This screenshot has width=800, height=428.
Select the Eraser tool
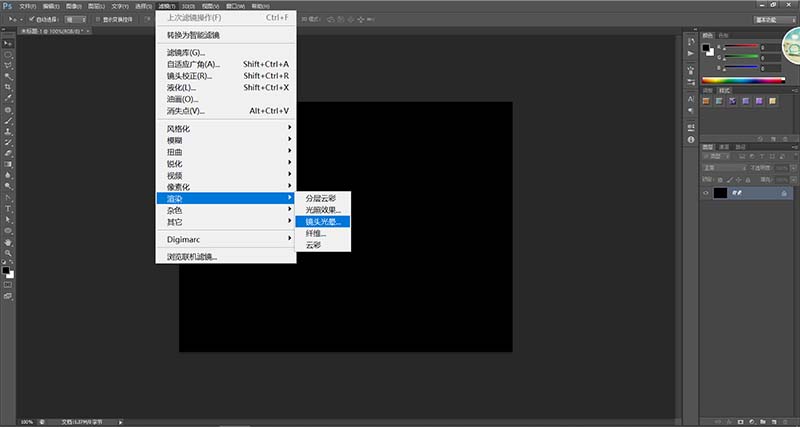click(x=8, y=154)
